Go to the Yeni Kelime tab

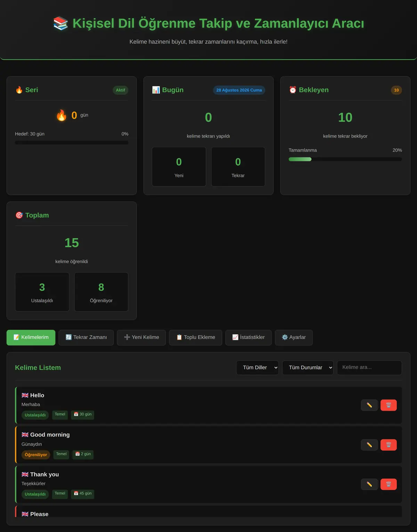pos(141,338)
